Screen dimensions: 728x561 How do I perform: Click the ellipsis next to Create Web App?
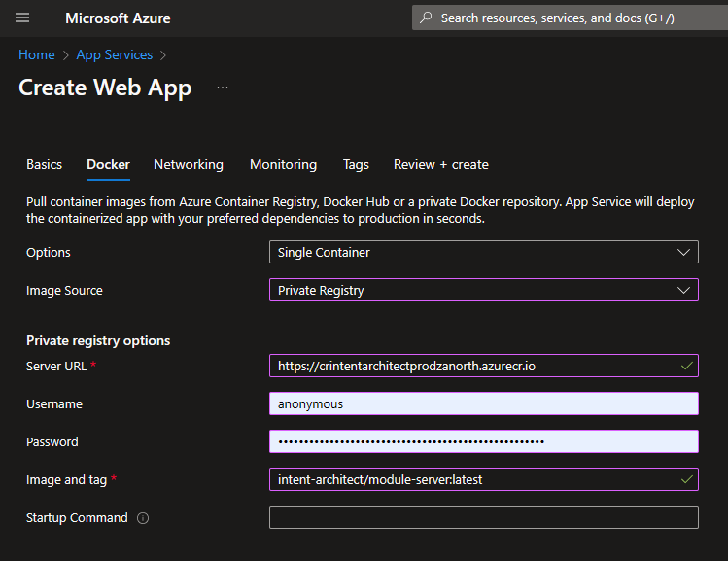pyautogui.click(x=223, y=88)
